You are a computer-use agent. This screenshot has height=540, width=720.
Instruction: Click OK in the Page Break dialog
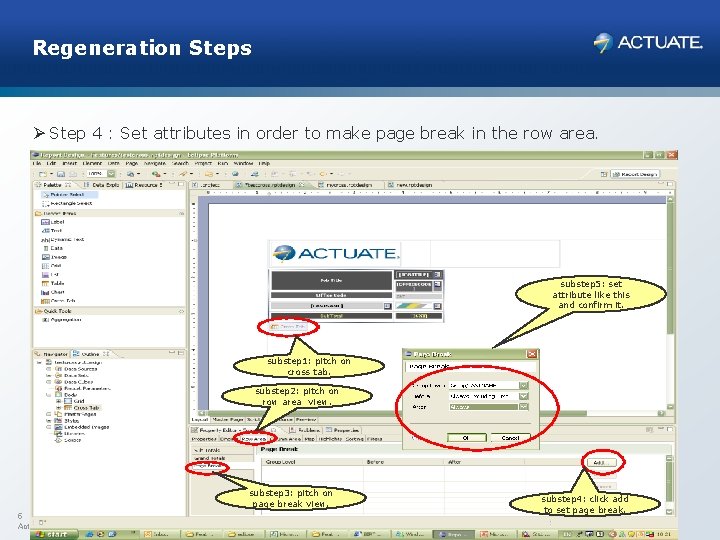(x=466, y=438)
